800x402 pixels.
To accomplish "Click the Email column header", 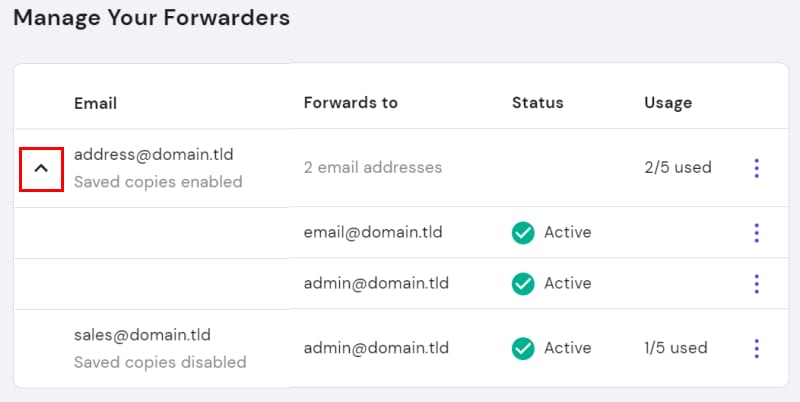I will pos(95,103).
